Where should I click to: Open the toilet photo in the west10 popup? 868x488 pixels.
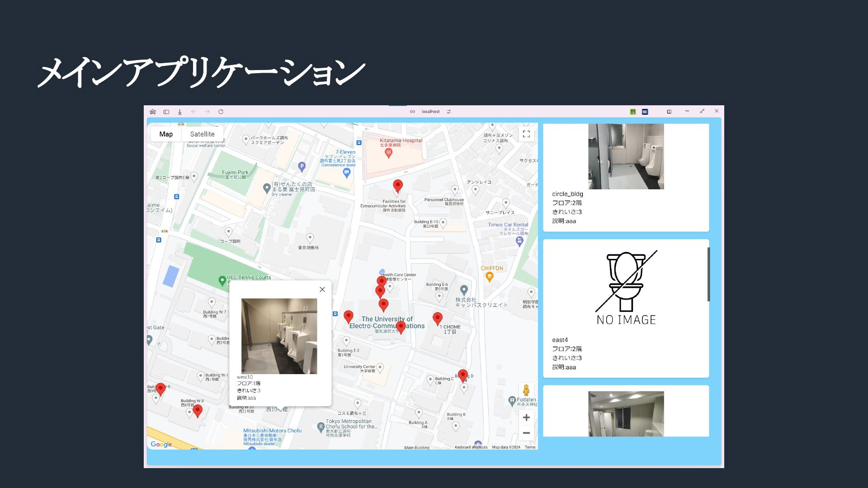[279, 336]
